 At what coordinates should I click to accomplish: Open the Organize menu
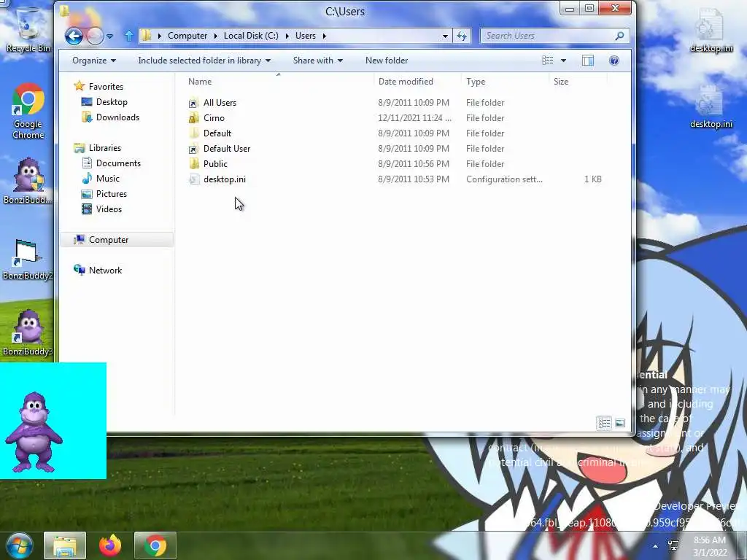click(x=94, y=61)
